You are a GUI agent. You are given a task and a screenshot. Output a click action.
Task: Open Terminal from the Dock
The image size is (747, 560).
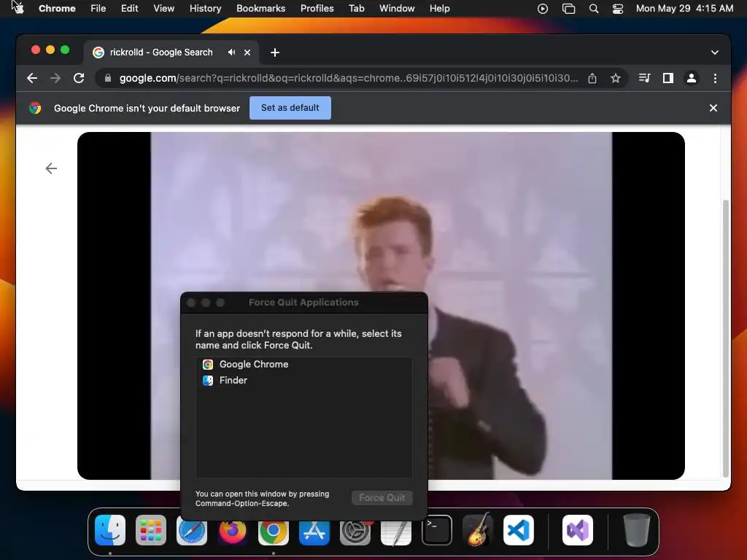pyautogui.click(x=437, y=530)
